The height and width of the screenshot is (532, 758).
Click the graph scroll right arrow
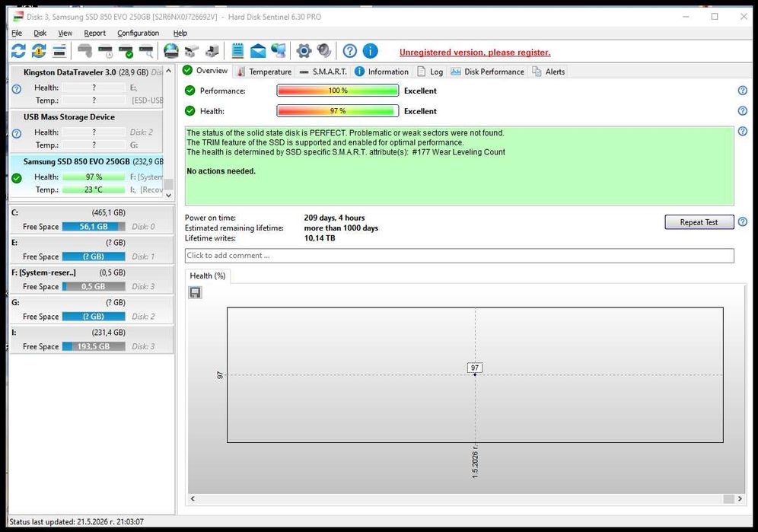click(x=740, y=499)
